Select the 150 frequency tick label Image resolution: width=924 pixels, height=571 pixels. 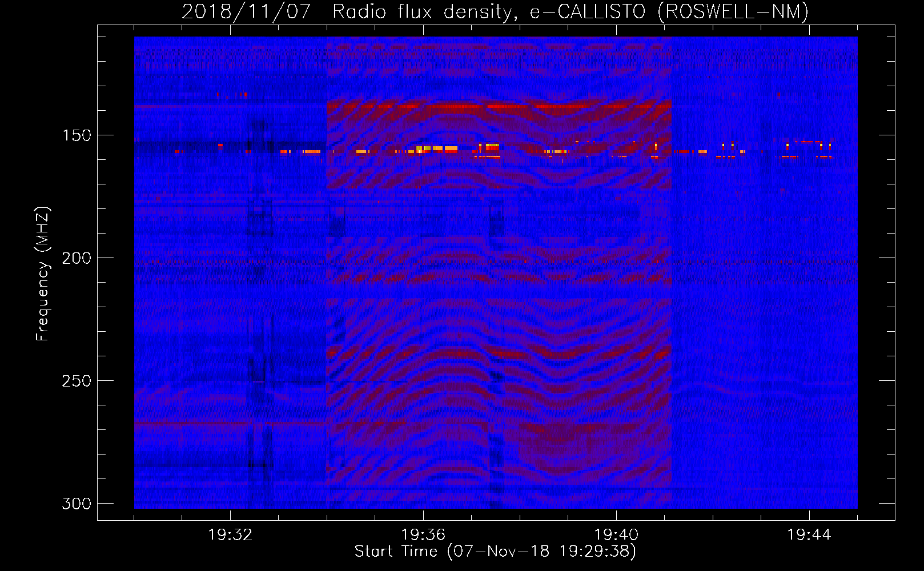click(77, 135)
